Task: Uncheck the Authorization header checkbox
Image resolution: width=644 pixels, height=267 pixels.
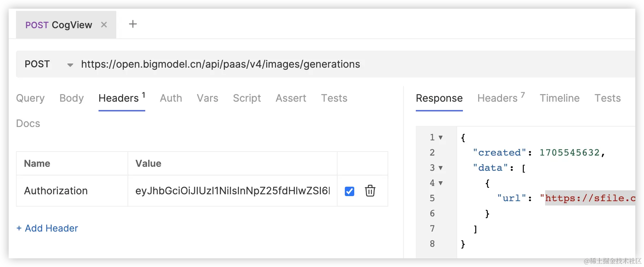Action: click(x=350, y=191)
